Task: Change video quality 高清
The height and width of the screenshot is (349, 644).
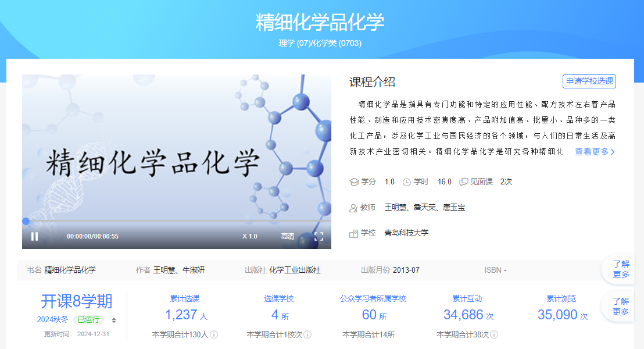Action: pos(288,236)
